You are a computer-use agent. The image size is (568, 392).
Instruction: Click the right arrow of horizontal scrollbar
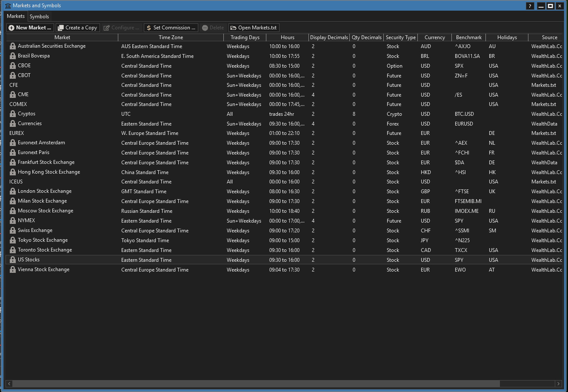[559, 383]
